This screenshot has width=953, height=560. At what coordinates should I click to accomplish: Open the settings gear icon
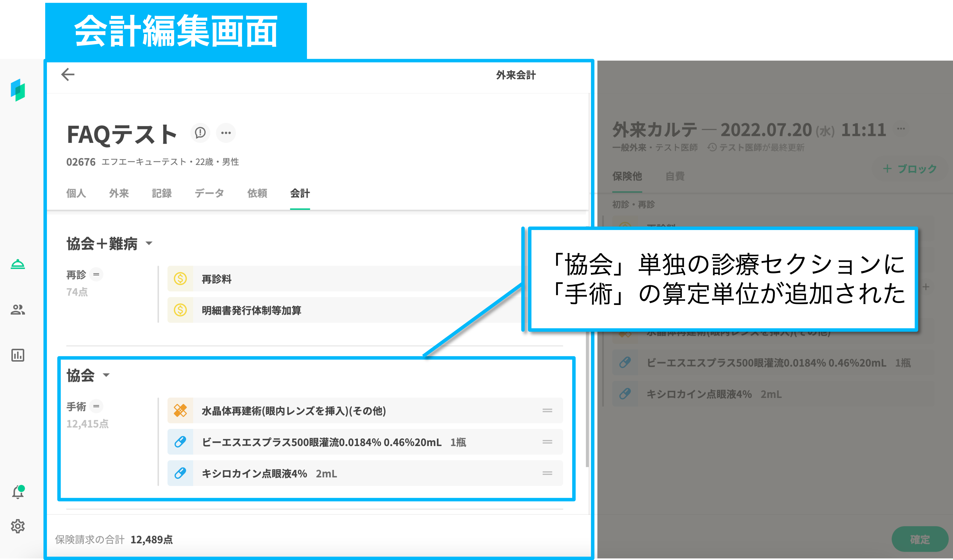(x=18, y=526)
